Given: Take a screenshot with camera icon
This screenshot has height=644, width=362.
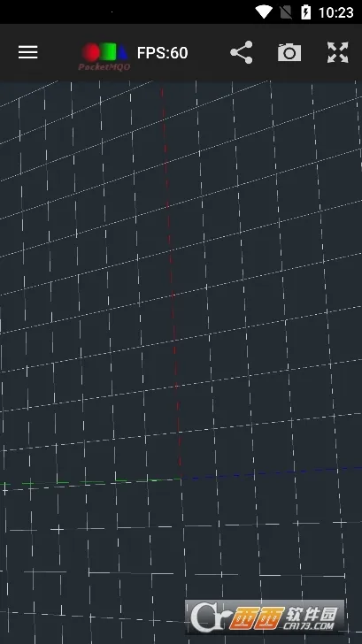Looking at the screenshot, I should pos(289,52).
